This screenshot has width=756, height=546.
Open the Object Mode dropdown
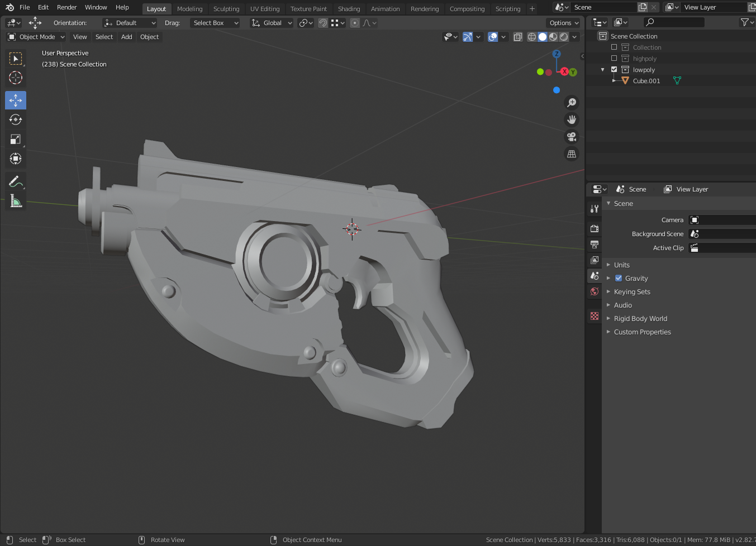(35, 37)
